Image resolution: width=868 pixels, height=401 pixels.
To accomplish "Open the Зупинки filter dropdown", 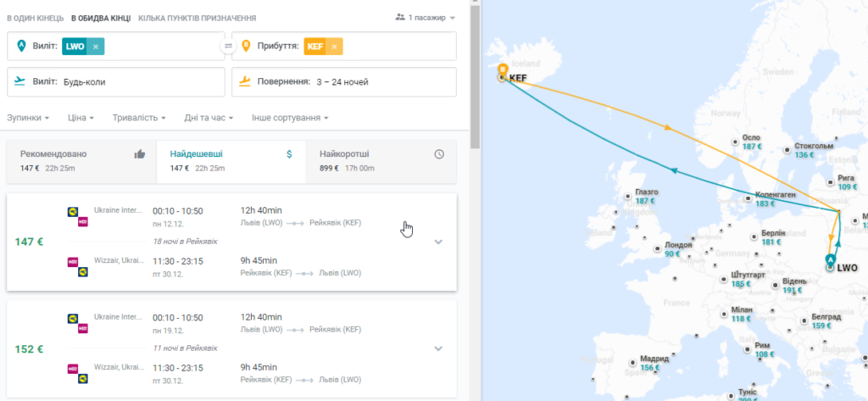I will pyautogui.click(x=28, y=118).
